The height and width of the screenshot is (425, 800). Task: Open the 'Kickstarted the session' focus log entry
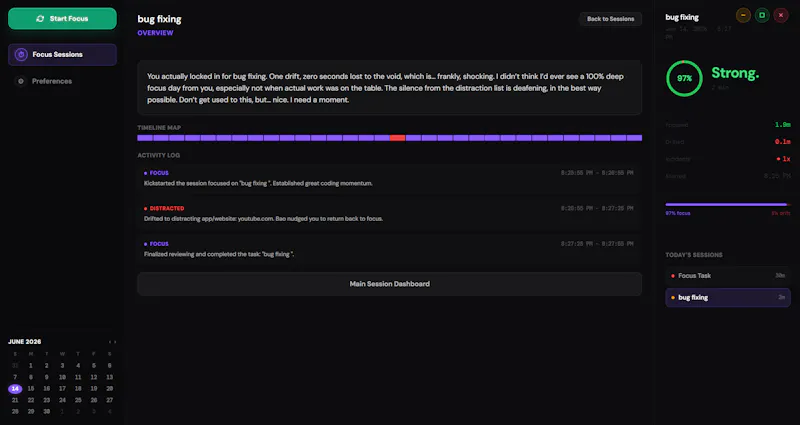[389, 178]
